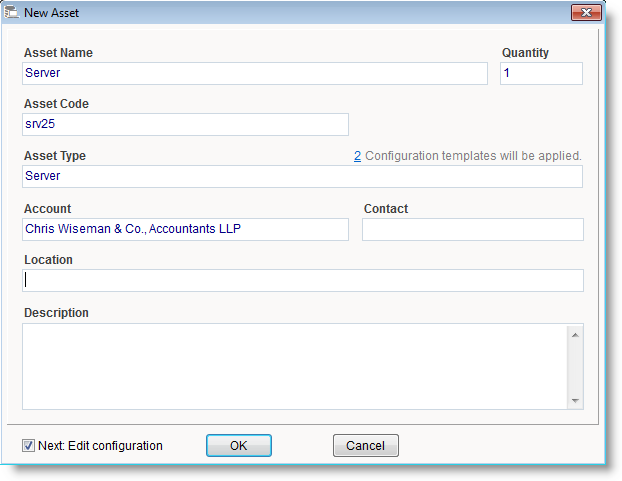
Task: Confirm the new asset with OK
Action: [x=238, y=446]
